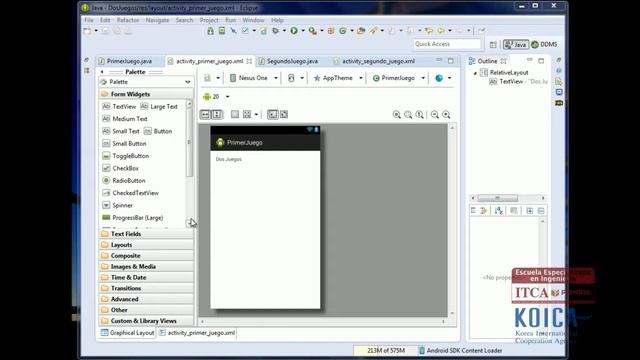
Task: Select the ToggleButton palette widget
Action: [x=125, y=156]
